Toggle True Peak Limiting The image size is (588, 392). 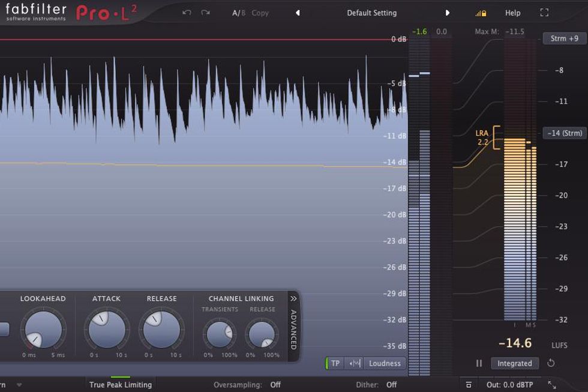coord(121,385)
